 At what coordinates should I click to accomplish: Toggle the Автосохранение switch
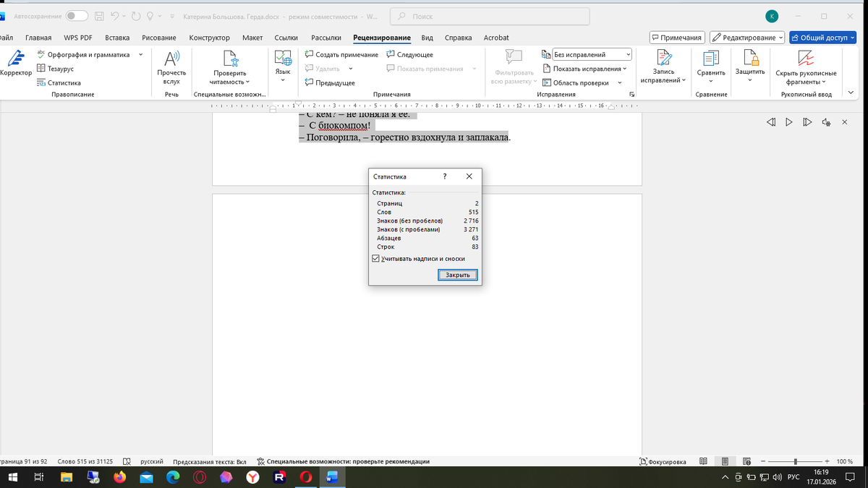pyautogui.click(x=77, y=16)
